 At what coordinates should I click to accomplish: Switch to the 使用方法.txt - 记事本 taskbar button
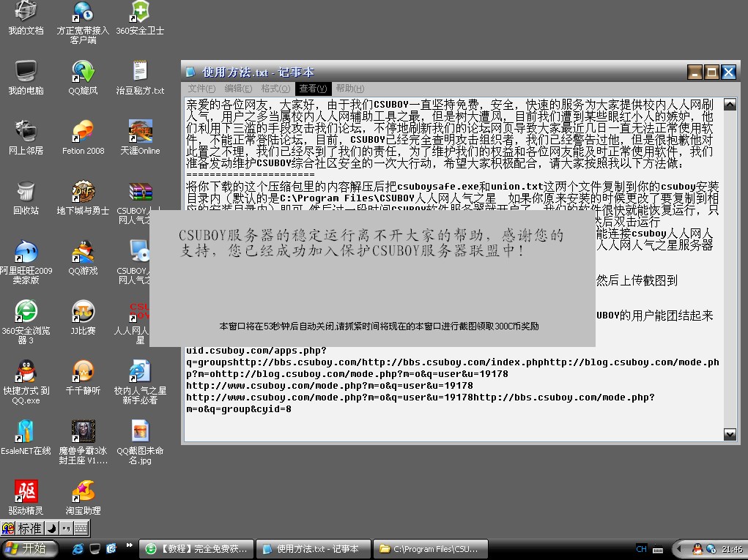[314, 549]
